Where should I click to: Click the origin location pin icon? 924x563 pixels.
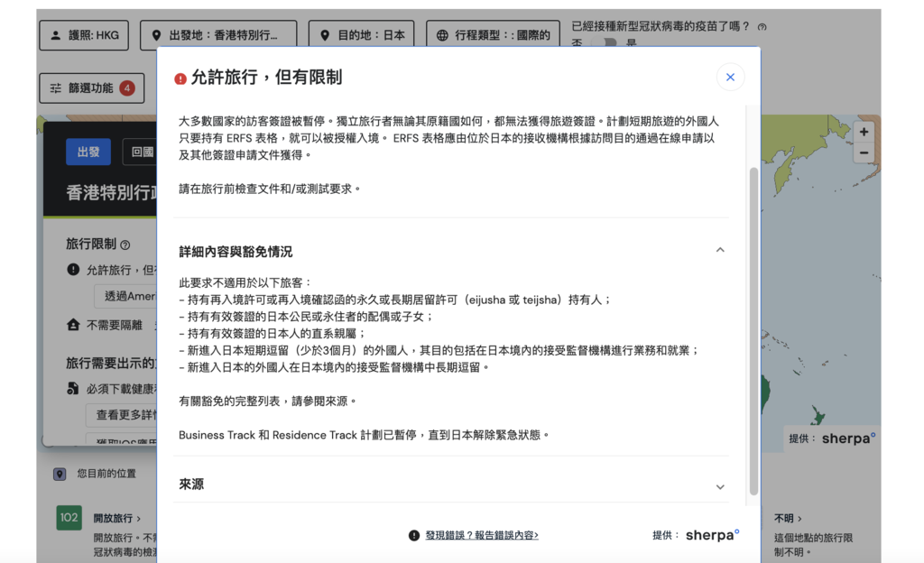coord(156,35)
